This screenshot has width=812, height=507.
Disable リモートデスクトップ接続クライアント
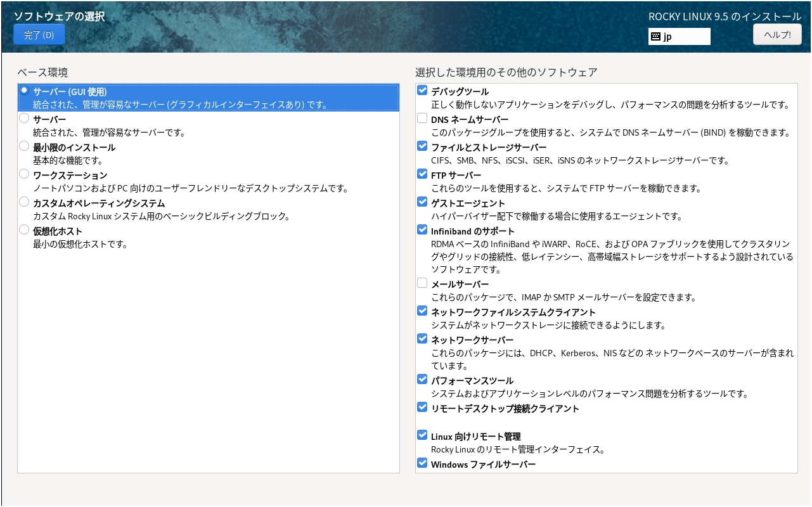click(422, 407)
